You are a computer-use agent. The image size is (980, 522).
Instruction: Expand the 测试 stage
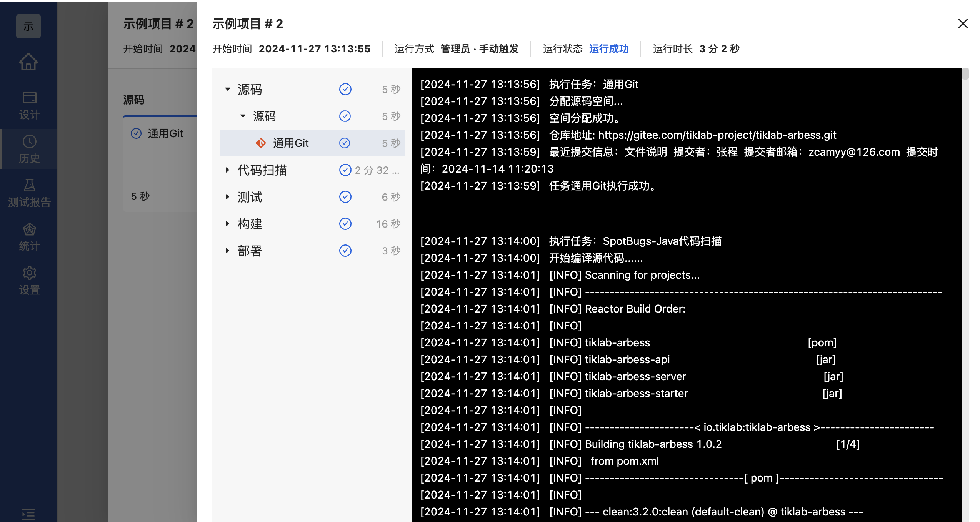pos(228,197)
